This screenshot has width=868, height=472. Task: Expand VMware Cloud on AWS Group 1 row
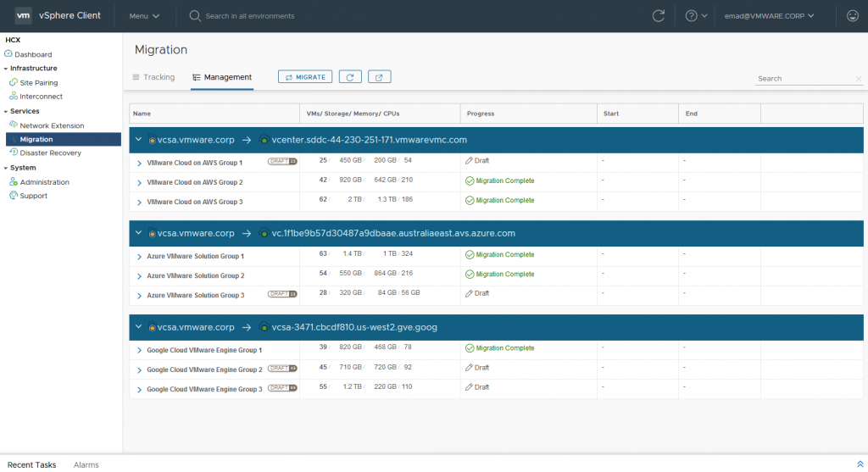139,164
